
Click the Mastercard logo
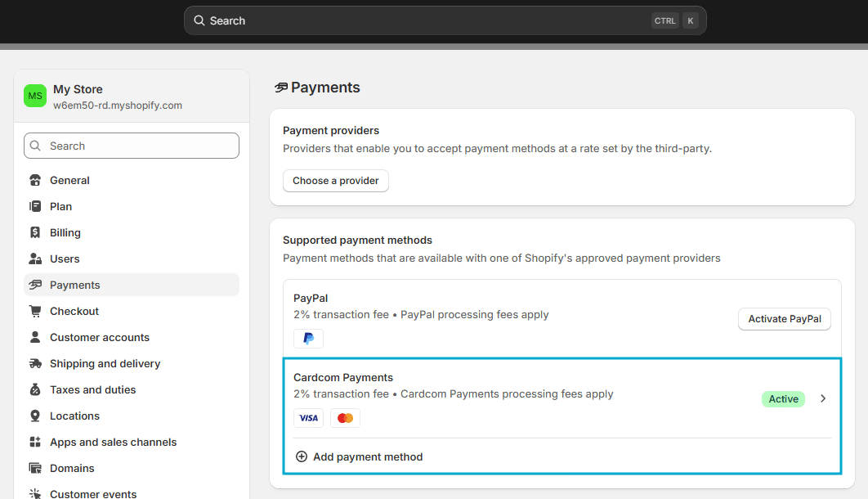tap(345, 418)
